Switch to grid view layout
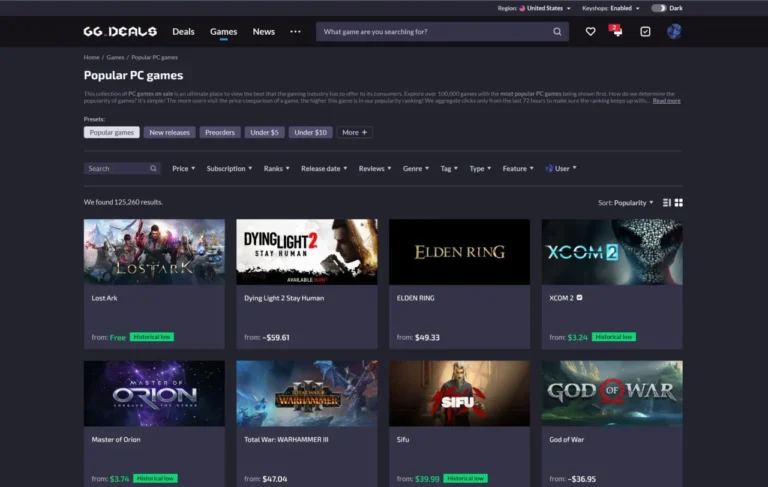This screenshot has width=768, height=487. [678, 202]
